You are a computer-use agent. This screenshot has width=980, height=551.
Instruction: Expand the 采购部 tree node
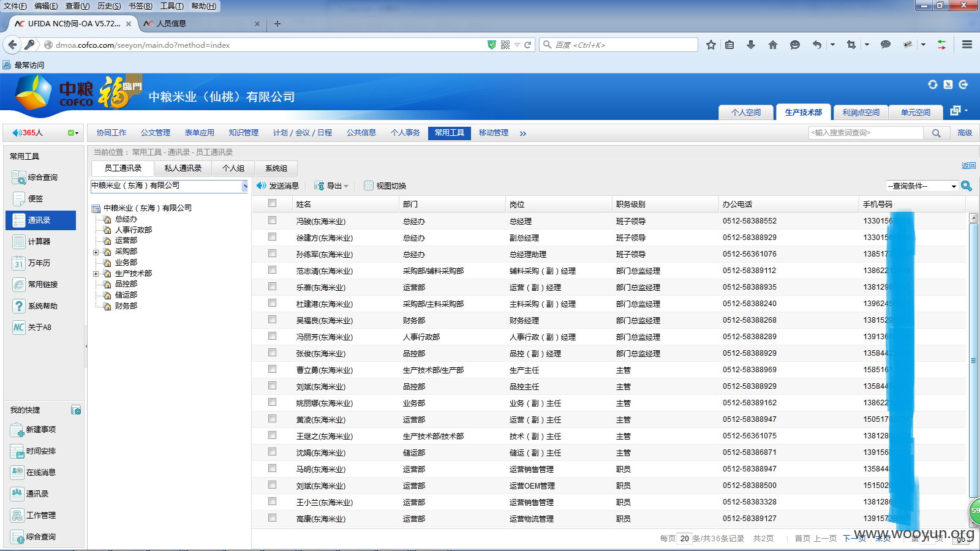[x=96, y=252]
